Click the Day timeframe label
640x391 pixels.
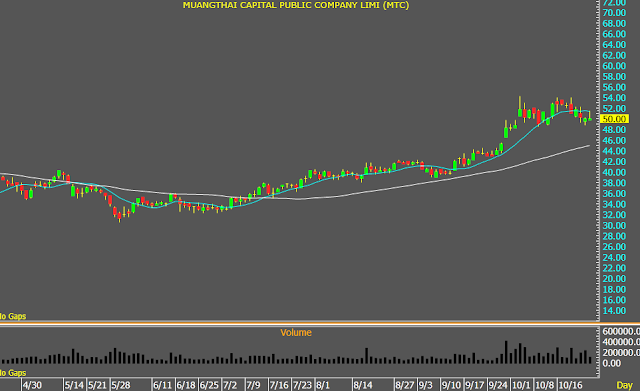(624, 385)
